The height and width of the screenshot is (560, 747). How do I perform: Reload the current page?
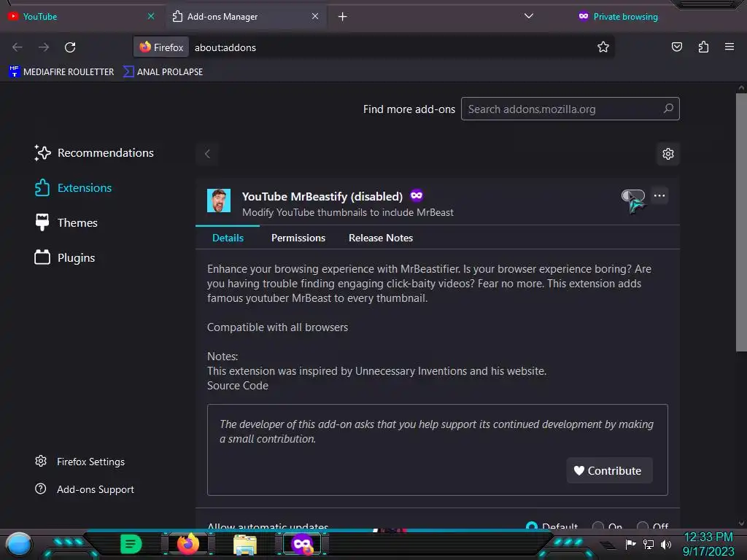(70, 47)
